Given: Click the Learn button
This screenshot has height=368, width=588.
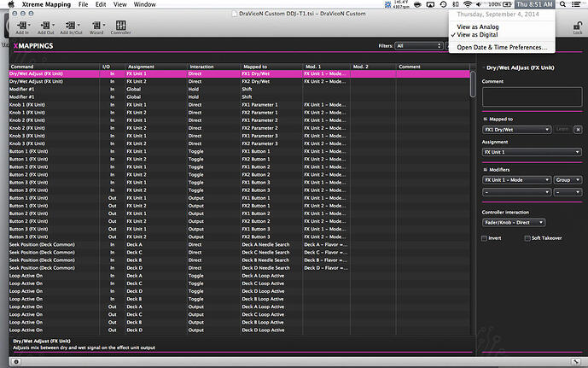Looking at the screenshot, I should (562, 130).
